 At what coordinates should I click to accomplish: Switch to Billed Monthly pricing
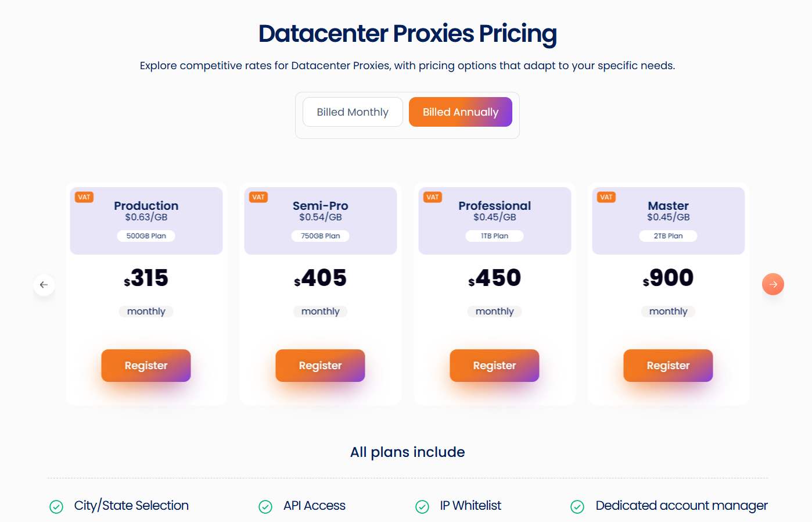coord(353,112)
